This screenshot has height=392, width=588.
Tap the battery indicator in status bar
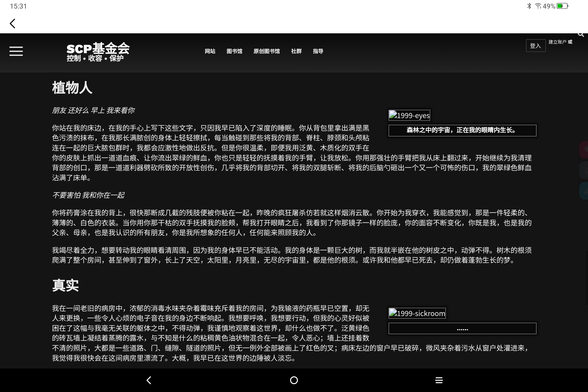(x=563, y=6)
